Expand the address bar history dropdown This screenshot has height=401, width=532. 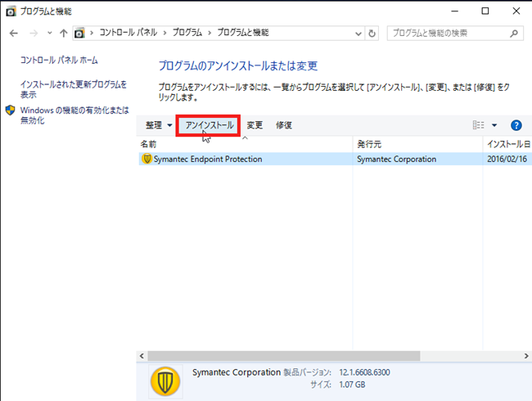(358, 34)
